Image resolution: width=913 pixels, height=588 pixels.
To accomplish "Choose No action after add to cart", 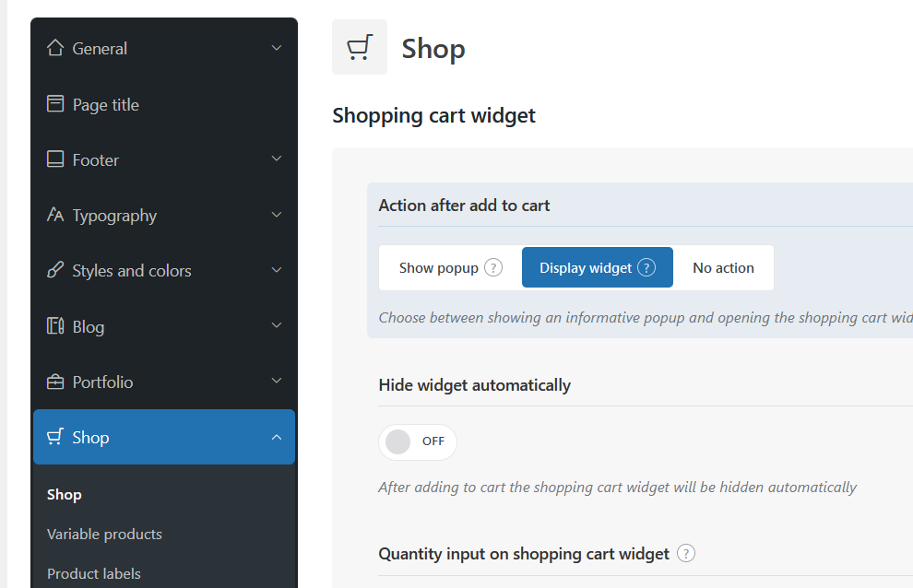I will click(723, 268).
